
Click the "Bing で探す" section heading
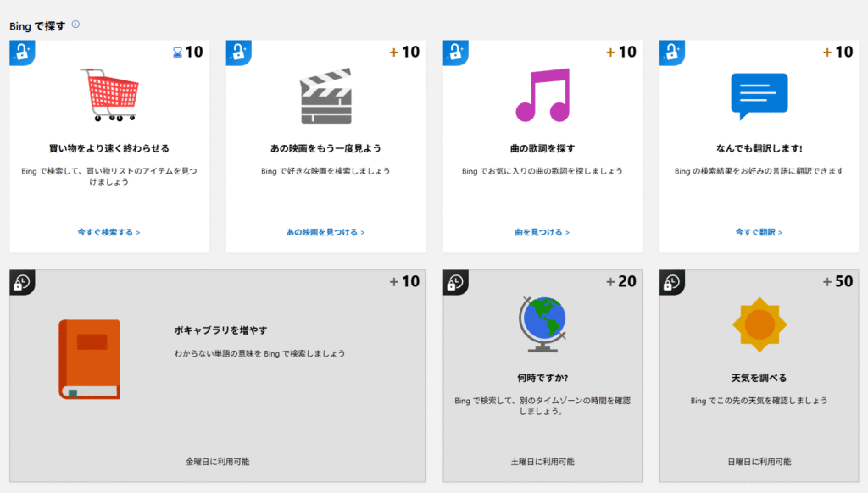pos(37,26)
